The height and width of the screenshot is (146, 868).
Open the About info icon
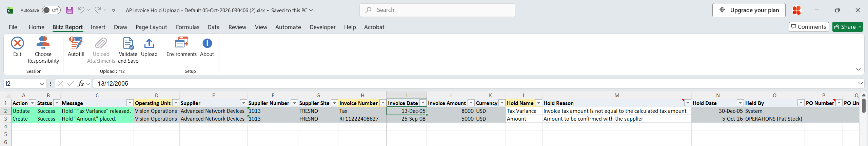(x=207, y=43)
